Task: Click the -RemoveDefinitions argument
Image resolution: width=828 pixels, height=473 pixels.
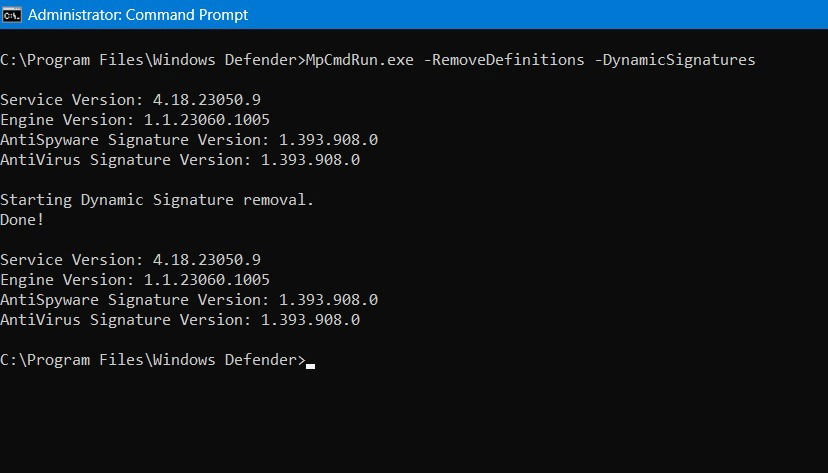Action: 504,60
